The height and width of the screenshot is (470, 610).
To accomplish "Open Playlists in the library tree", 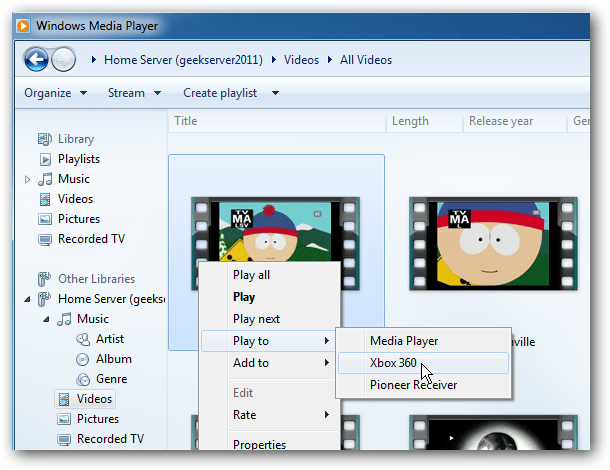I will click(x=79, y=159).
